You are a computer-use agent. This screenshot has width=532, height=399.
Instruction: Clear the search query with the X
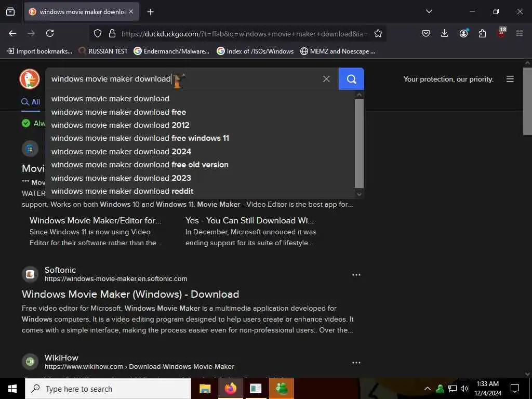(326, 79)
